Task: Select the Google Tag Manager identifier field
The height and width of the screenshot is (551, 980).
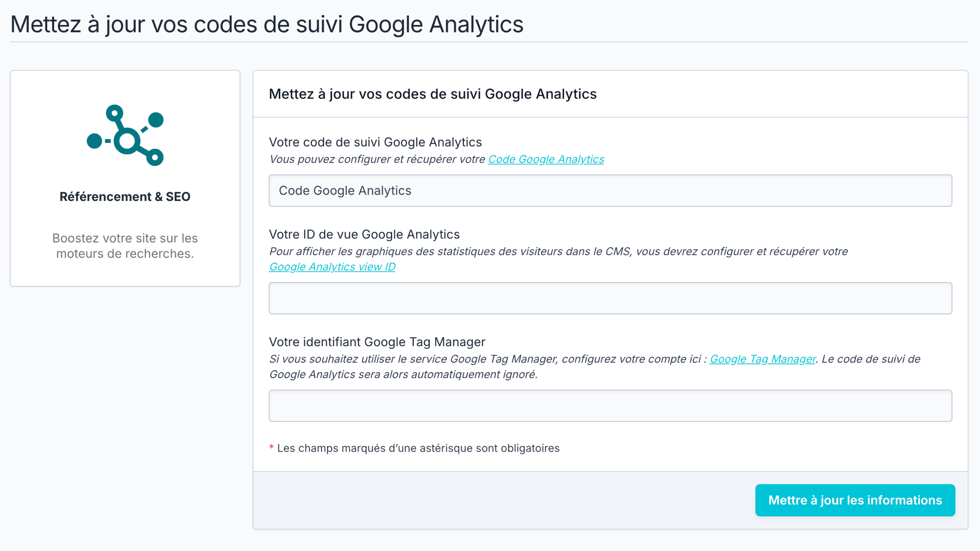Action: 609,406
